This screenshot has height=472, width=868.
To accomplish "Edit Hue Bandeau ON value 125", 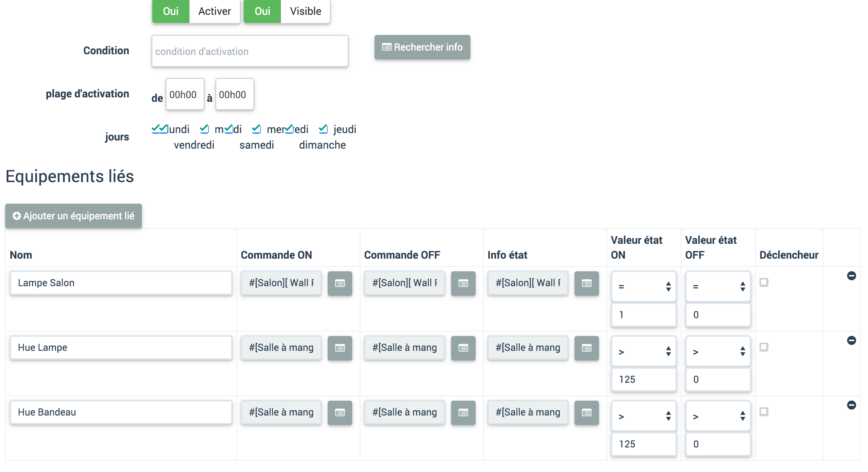I will (x=644, y=444).
